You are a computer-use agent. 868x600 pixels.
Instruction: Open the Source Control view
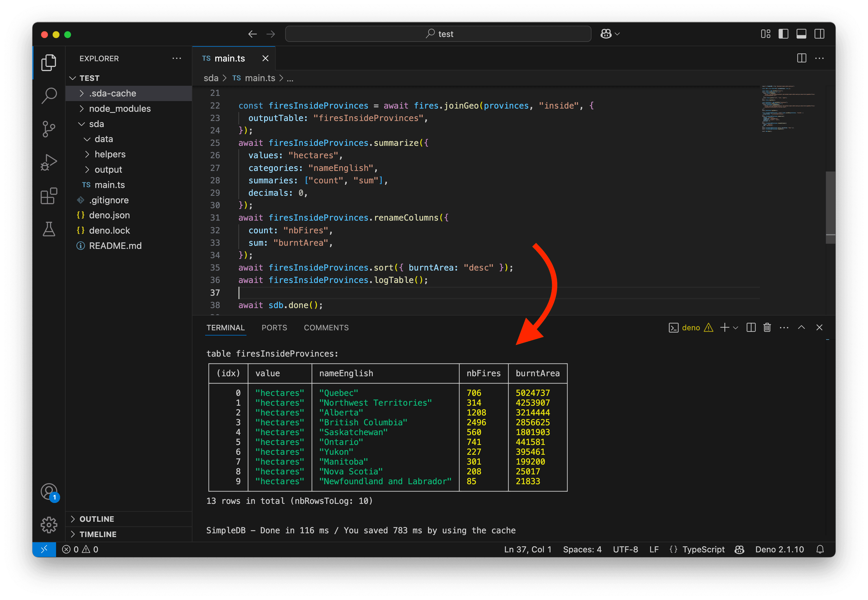(49, 129)
